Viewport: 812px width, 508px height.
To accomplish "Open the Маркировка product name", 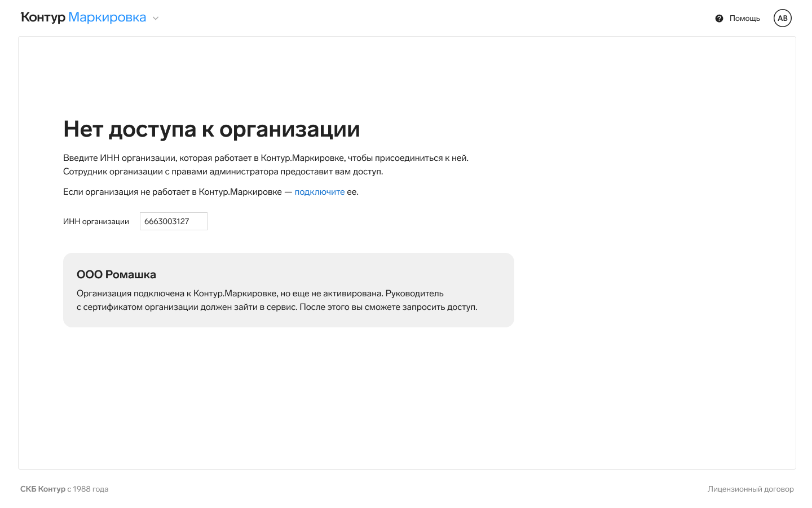I will [107, 17].
